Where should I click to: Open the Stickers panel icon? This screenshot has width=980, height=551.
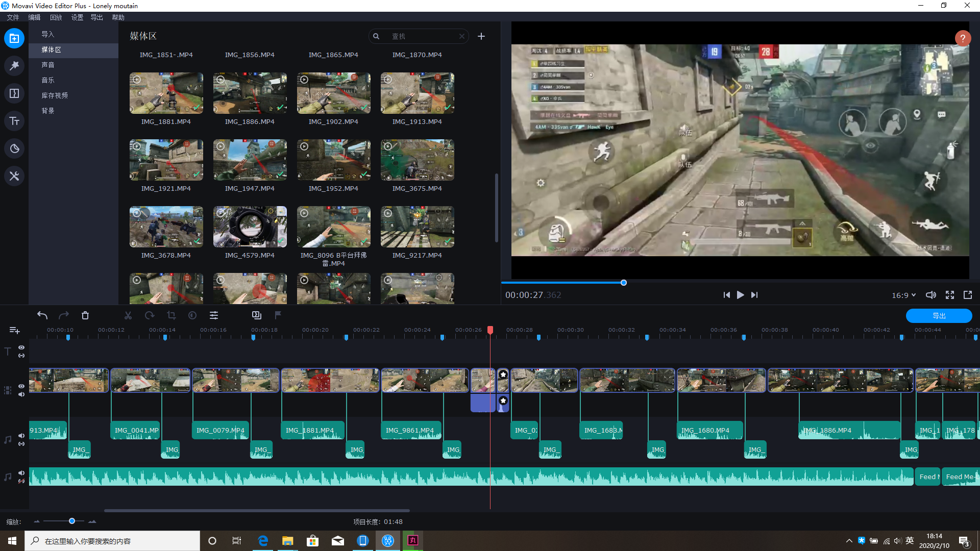tap(14, 148)
